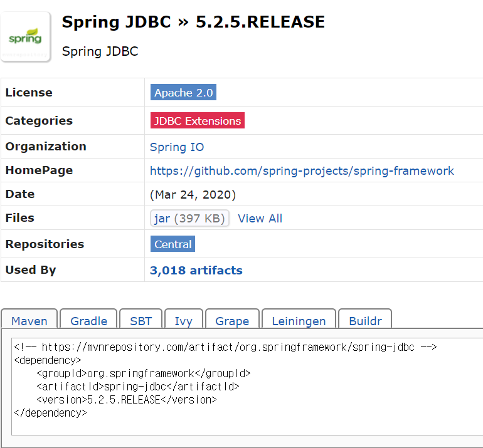Click the opening <dependency> tag line
Screen dimensions: 483x448
point(48,360)
